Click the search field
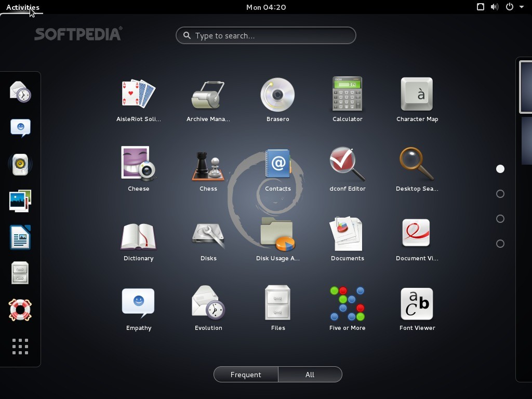 click(265, 35)
